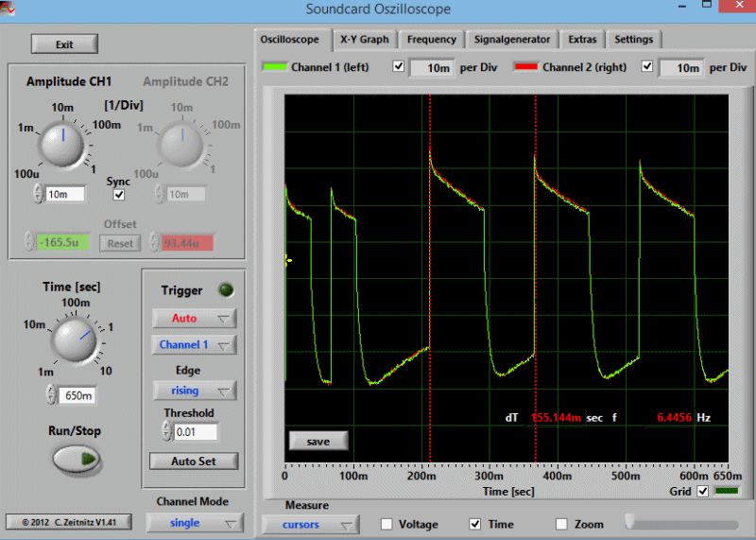
Task: Toggle the Grid checkbox
Action: tap(703, 492)
